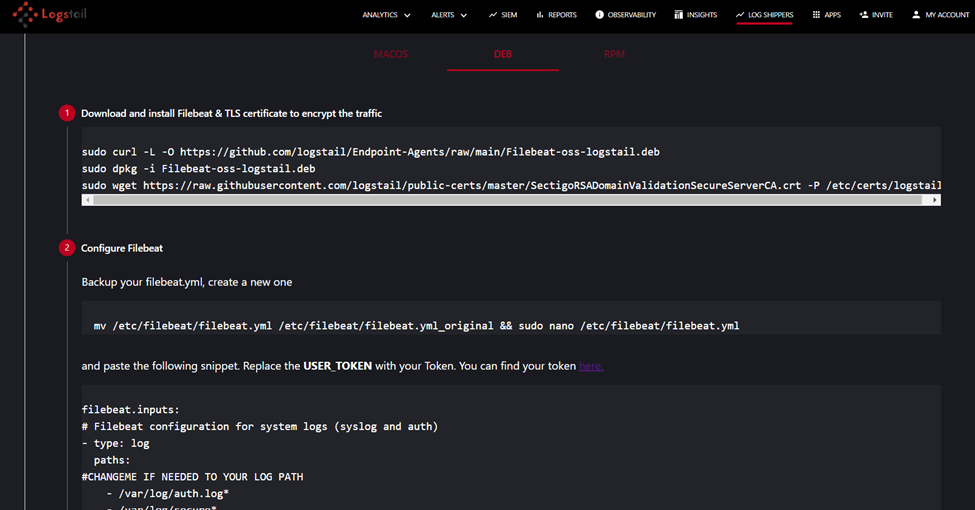Image resolution: width=975 pixels, height=510 pixels.
Task: Click the 'Configure Filebeat' heading
Action: pos(122,248)
